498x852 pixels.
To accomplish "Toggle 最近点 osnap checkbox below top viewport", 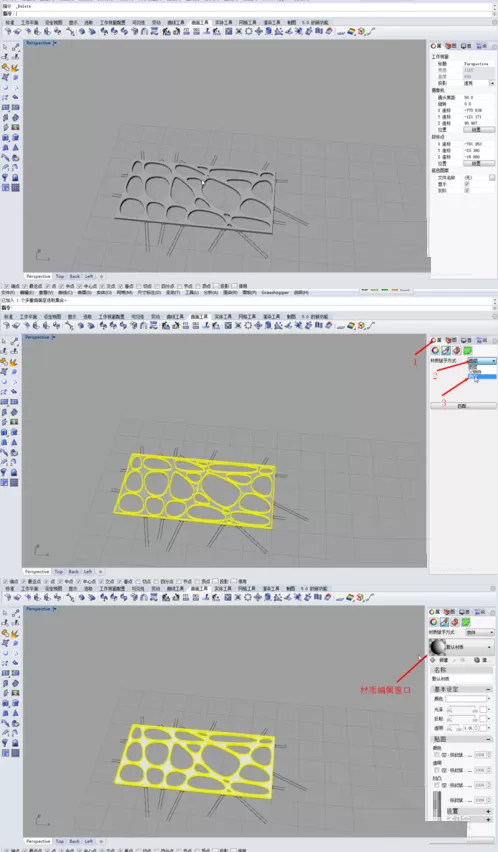I will coord(26,286).
